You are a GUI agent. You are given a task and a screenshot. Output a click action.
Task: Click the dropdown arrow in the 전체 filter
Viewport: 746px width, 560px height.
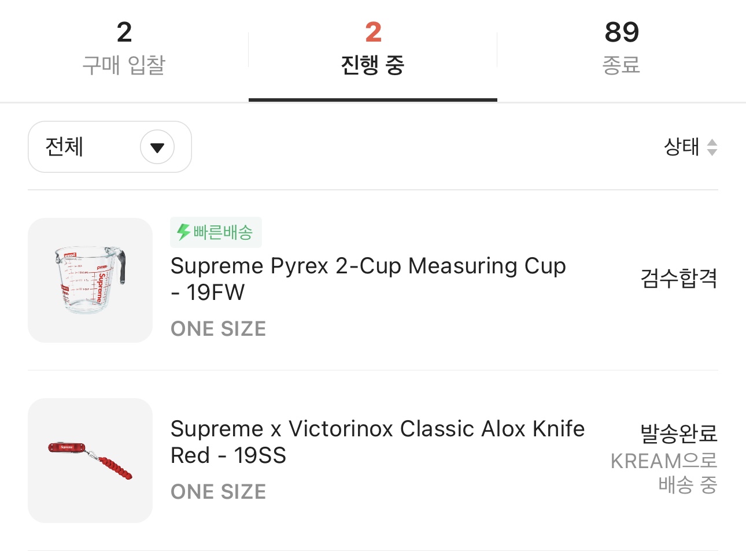[x=157, y=147]
